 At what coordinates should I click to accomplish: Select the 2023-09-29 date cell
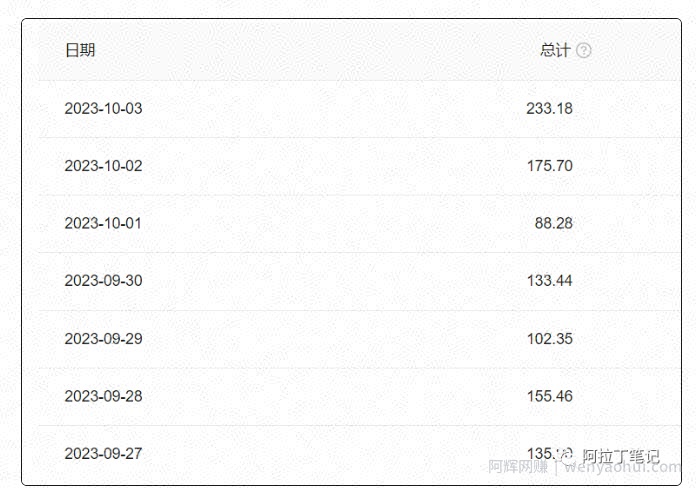pyautogui.click(x=103, y=339)
